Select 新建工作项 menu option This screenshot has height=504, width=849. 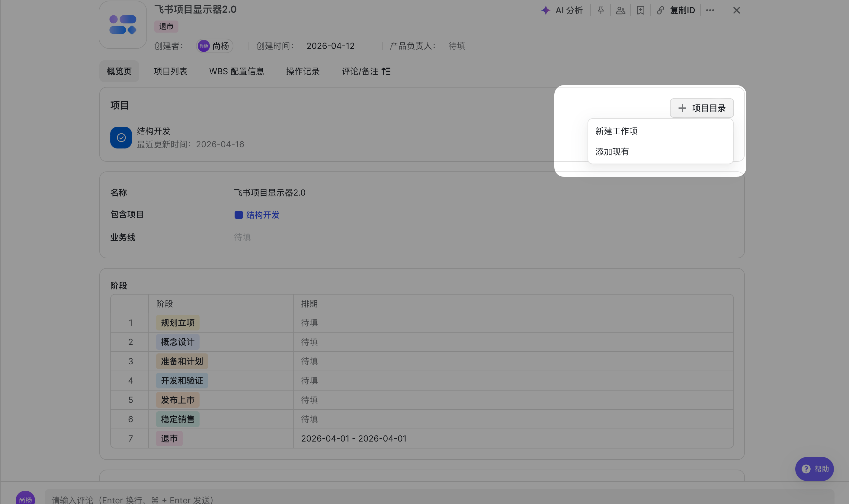coord(660,131)
